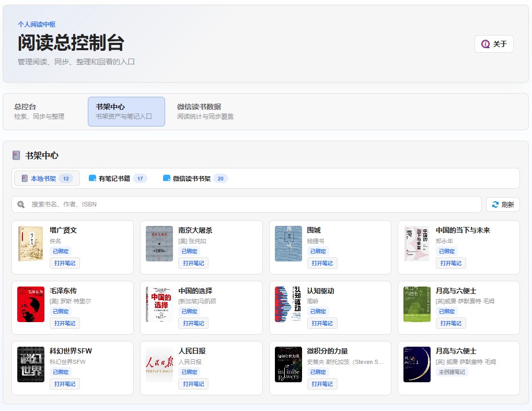Click the 个人阅读中枢 header label
This screenshot has width=532, height=411.
point(37,25)
